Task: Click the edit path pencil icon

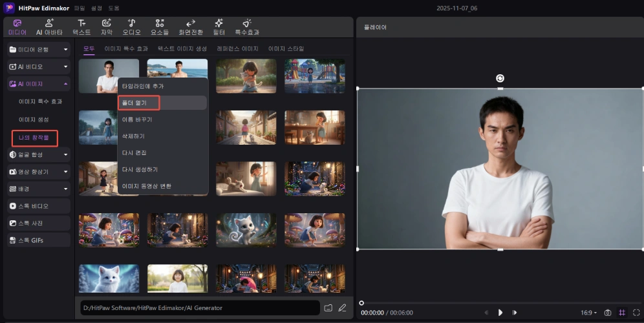Action: (x=342, y=307)
